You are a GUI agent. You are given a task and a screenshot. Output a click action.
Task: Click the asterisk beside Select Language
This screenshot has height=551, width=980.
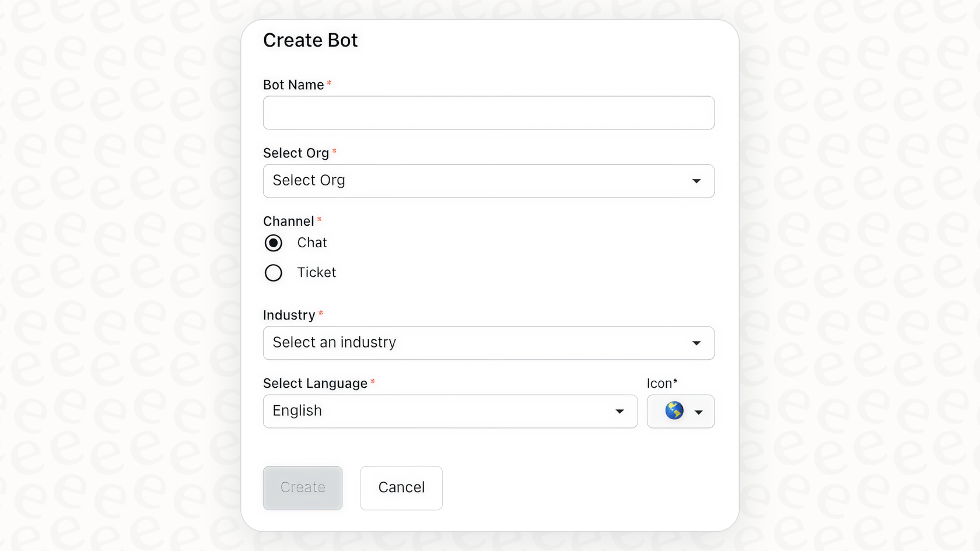coord(372,381)
